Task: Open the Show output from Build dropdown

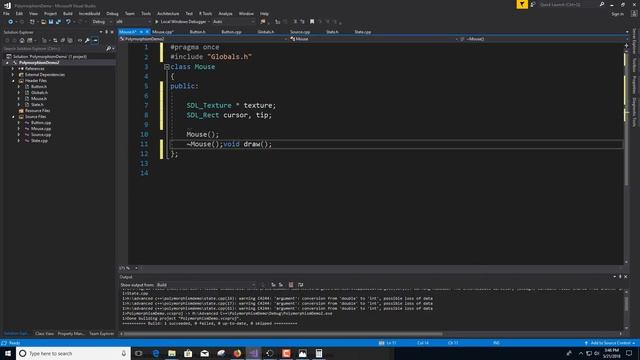Action: point(207,285)
